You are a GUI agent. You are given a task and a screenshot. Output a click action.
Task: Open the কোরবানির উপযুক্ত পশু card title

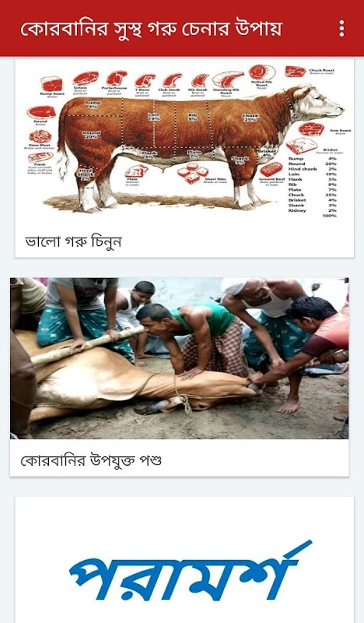tap(91, 460)
